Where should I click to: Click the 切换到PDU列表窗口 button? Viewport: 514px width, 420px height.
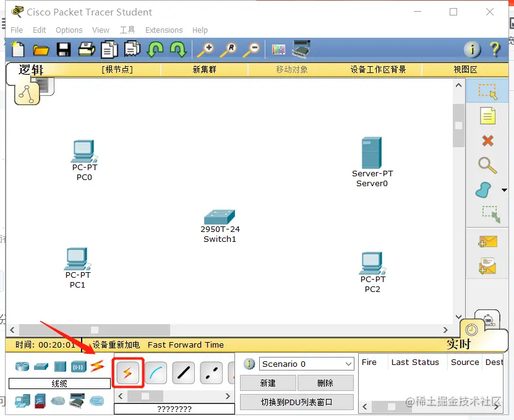297,402
